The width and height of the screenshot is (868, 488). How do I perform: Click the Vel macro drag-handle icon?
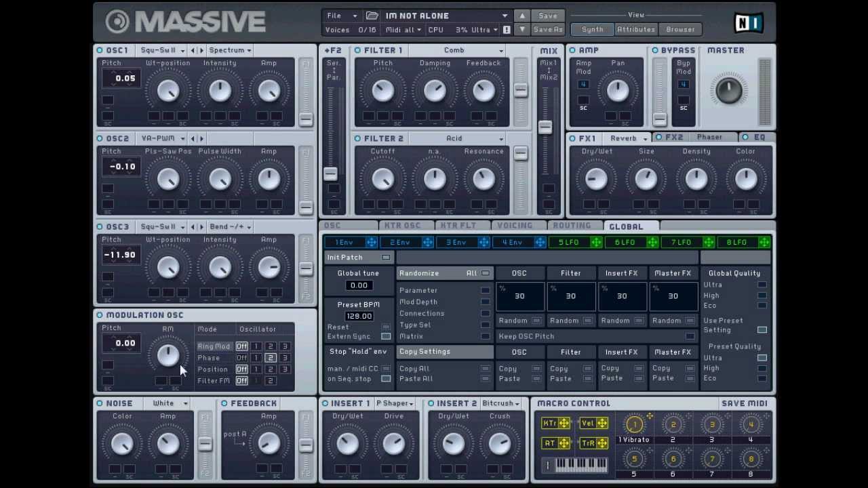tap(602, 424)
